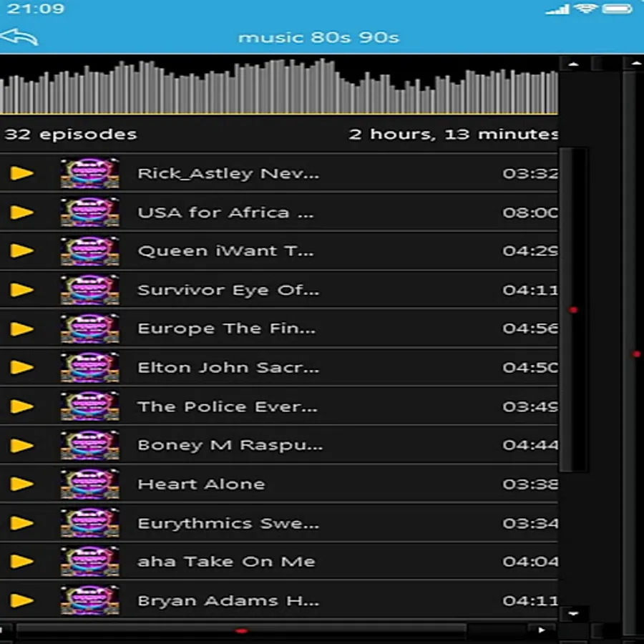Click the inner vertical scrollbar track
The image size is (644, 644).
tap(573, 310)
